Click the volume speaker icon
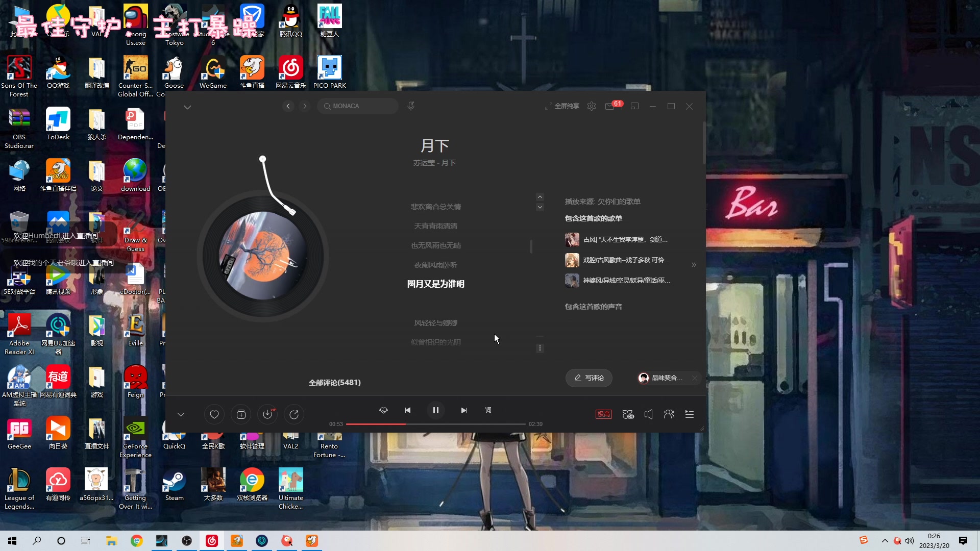This screenshot has width=980, height=551. point(648,414)
